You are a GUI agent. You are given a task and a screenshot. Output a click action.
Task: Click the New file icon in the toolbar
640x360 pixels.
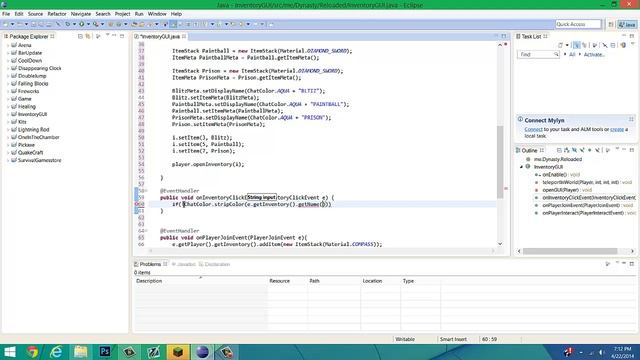coord(5,24)
